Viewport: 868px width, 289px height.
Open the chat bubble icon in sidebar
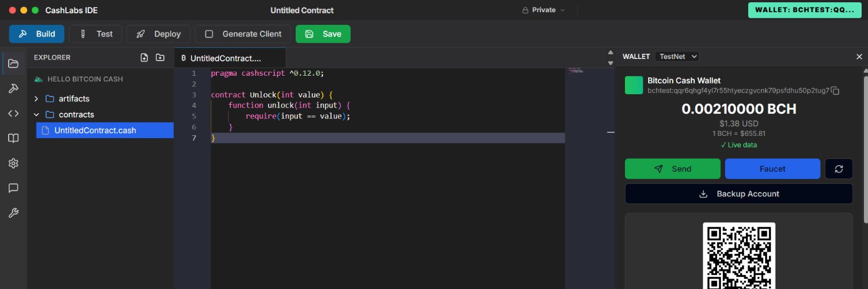(x=13, y=188)
